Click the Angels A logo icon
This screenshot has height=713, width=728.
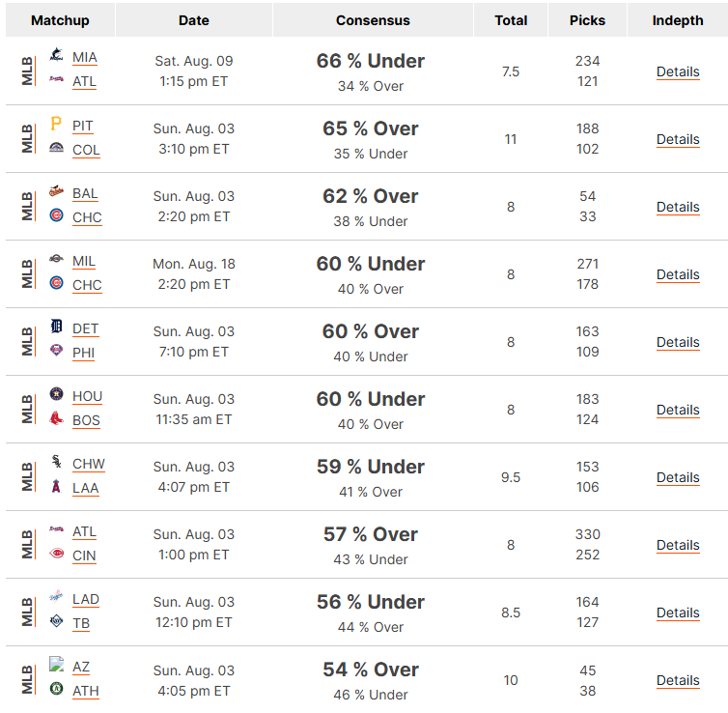point(56,486)
